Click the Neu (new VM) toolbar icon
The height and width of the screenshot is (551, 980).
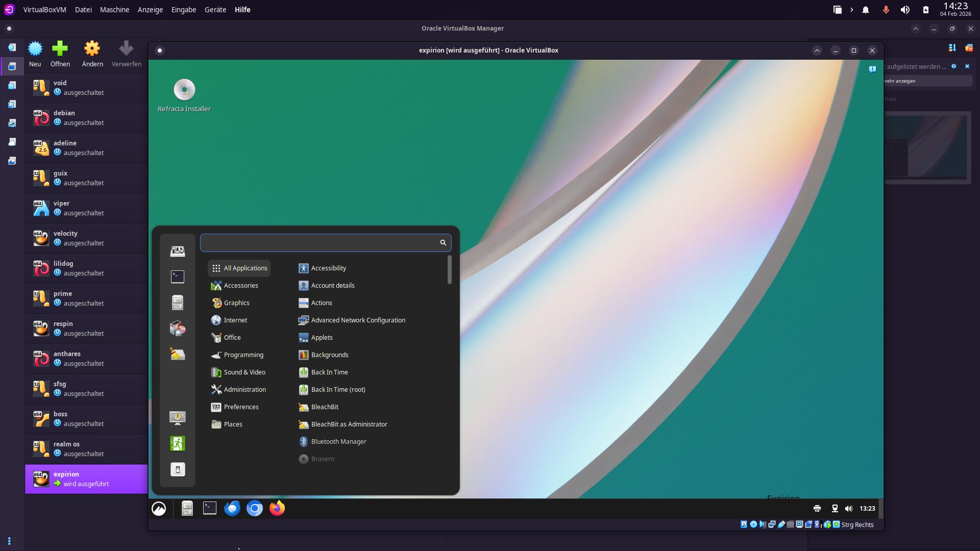(35, 49)
